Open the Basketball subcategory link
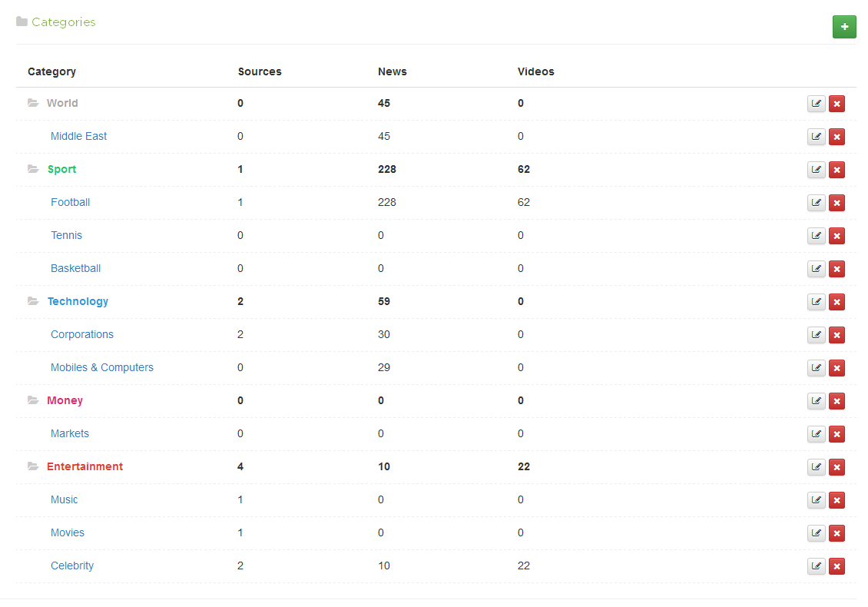Viewport: 868px width, 607px height. tap(75, 268)
